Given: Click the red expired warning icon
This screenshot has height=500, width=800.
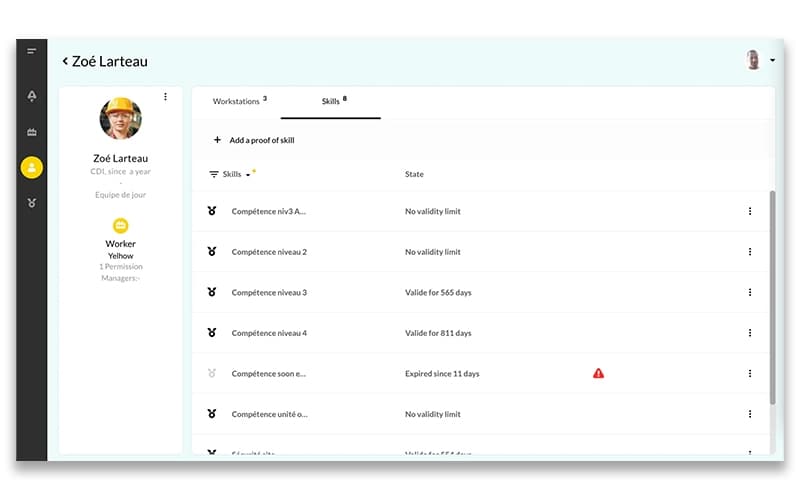Looking at the screenshot, I should [598, 373].
